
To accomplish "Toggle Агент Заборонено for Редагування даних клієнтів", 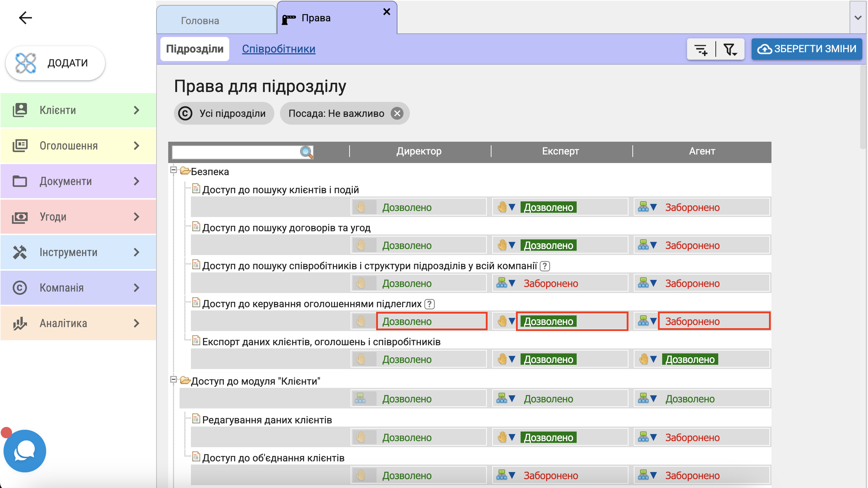I will 692,438.
